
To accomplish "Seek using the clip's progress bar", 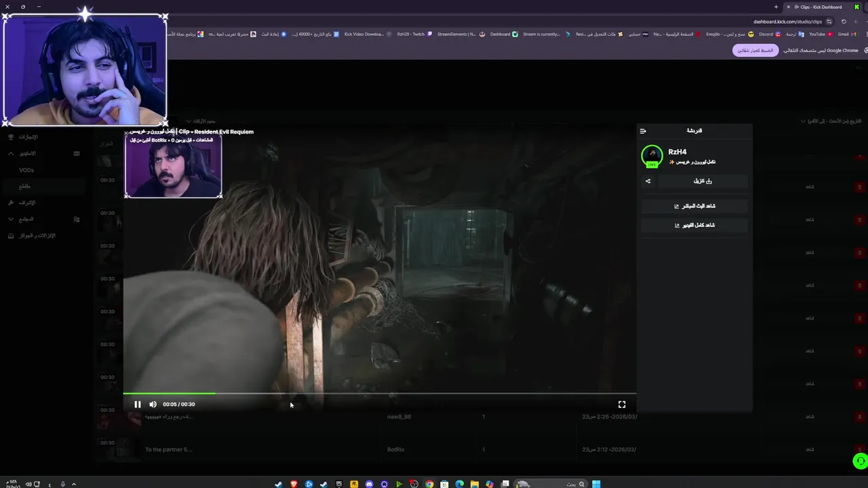I will 380,393.
